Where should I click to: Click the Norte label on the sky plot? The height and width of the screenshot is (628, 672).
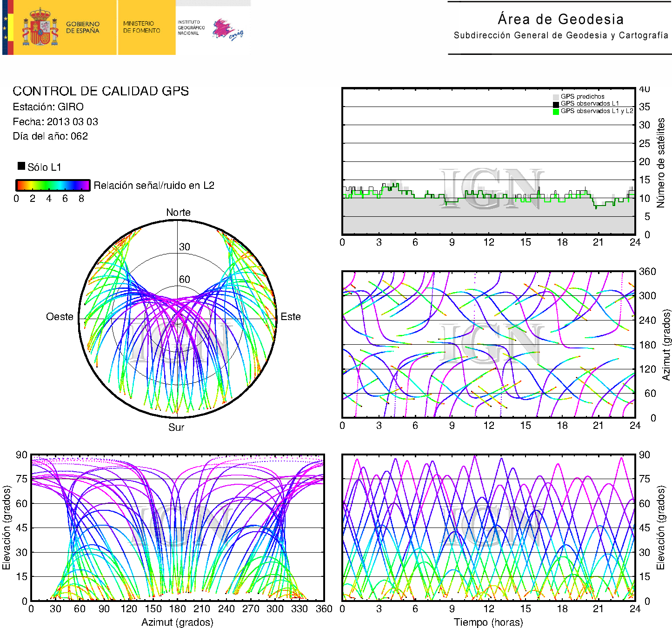pos(178,213)
